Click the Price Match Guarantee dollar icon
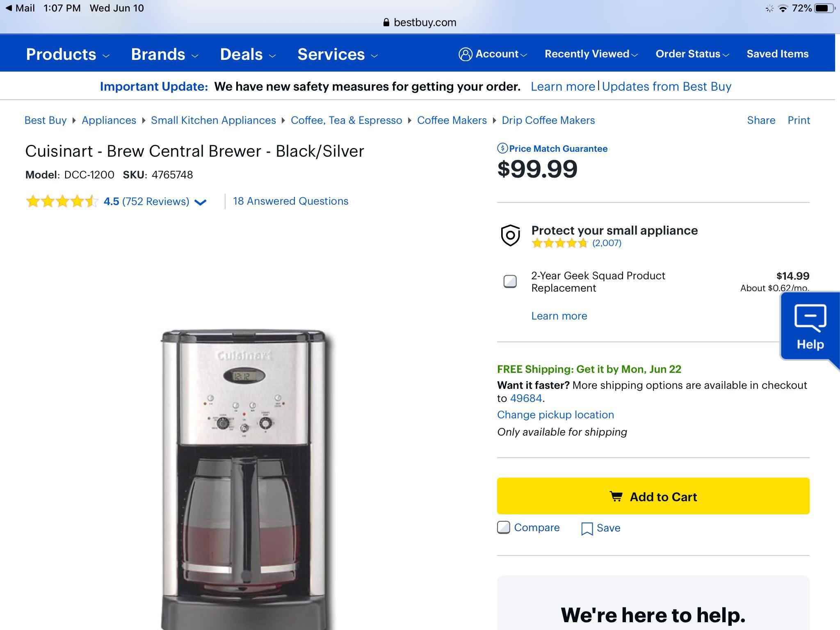 tap(502, 148)
